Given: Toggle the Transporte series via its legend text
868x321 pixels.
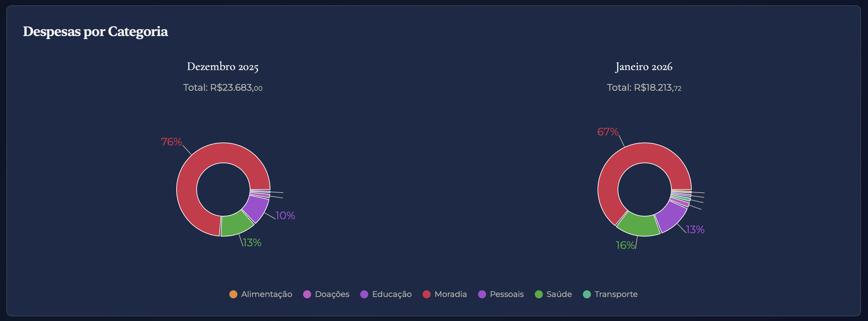Looking at the screenshot, I should pos(616,294).
